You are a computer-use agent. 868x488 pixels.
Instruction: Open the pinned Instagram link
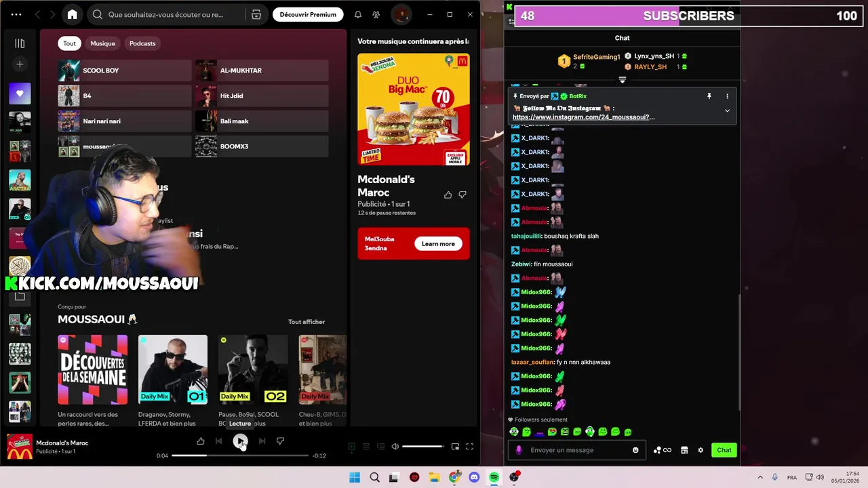coord(584,117)
